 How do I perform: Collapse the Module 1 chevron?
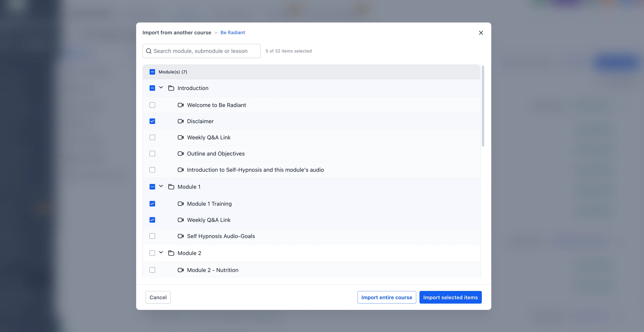161,186
